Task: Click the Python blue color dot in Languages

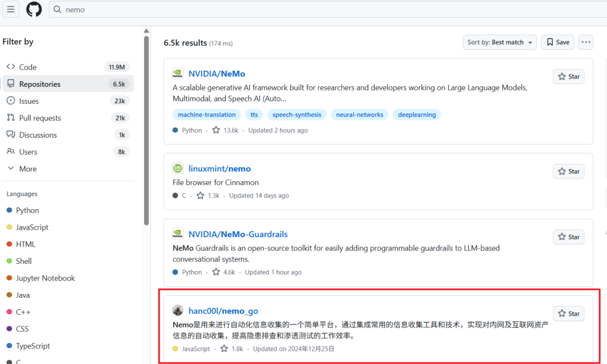Action: tap(10, 210)
